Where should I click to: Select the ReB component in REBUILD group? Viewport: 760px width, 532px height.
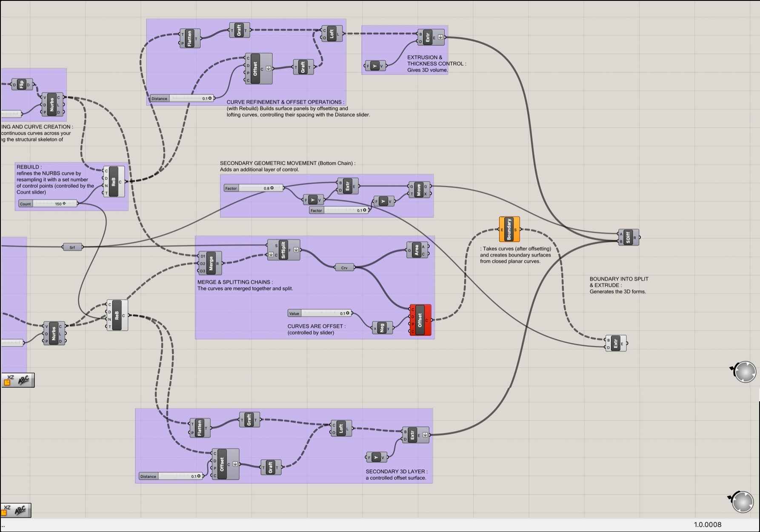113,182
